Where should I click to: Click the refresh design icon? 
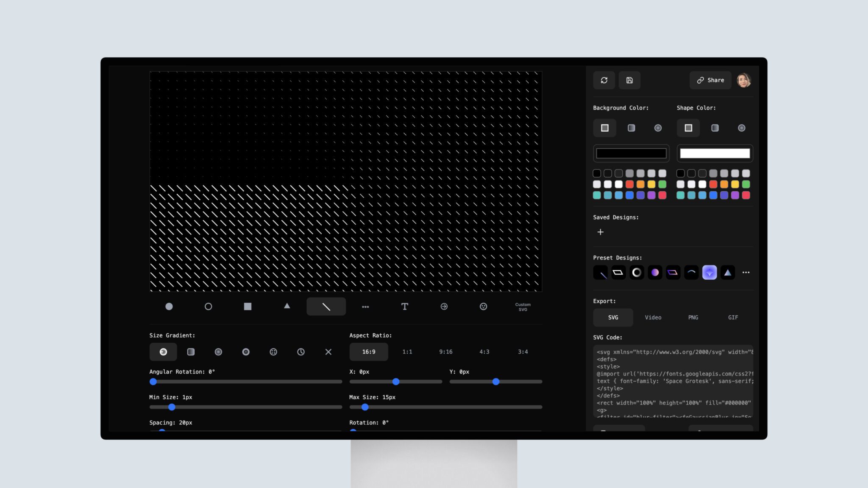click(x=604, y=80)
